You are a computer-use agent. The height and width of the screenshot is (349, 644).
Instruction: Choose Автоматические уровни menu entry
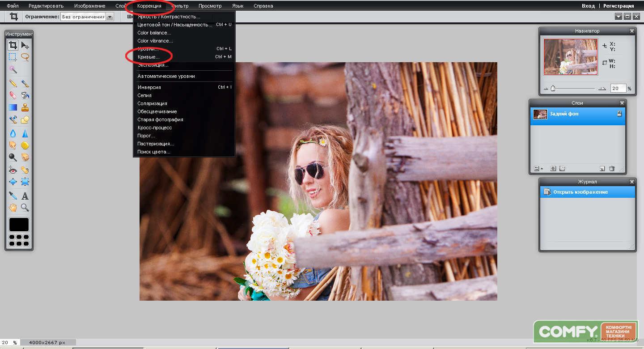[184, 76]
